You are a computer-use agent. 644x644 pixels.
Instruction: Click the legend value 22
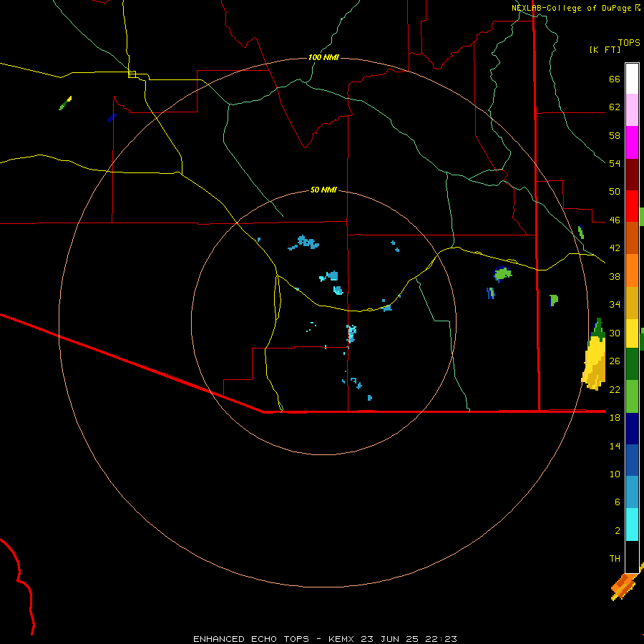coord(615,389)
